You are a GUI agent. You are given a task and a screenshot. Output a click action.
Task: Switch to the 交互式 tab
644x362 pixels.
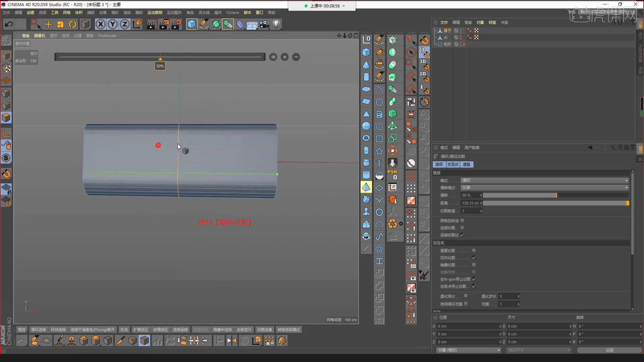tap(453, 164)
